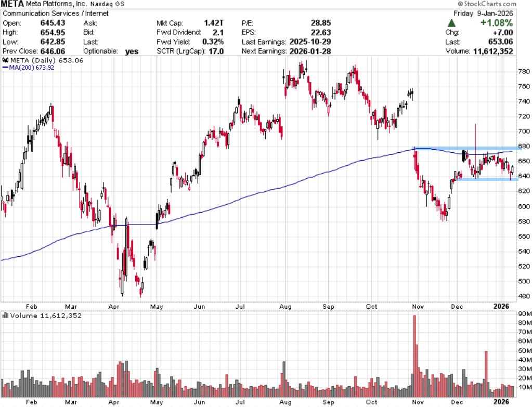Click the 90M volume axis label

[x=525, y=314]
